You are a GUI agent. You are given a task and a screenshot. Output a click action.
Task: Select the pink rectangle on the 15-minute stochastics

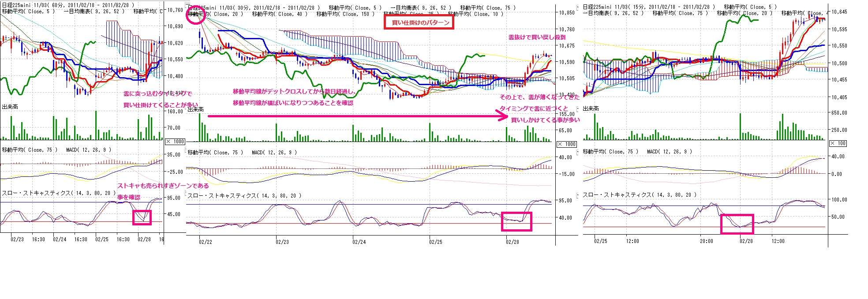click(x=737, y=224)
